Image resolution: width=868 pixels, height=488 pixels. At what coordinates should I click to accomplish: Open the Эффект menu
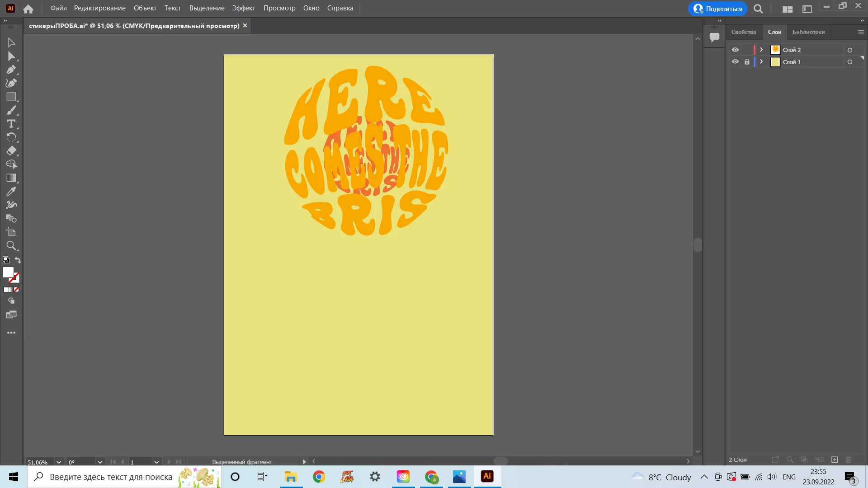coord(243,8)
